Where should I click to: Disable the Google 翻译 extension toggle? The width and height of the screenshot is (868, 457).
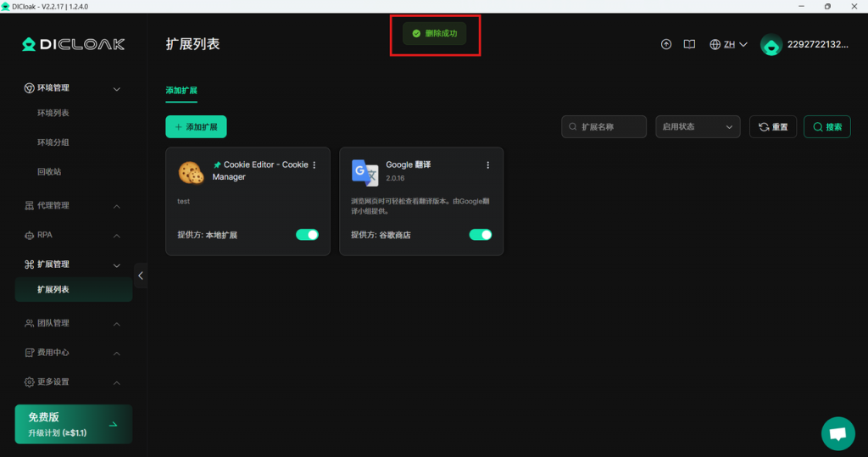point(480,235)
